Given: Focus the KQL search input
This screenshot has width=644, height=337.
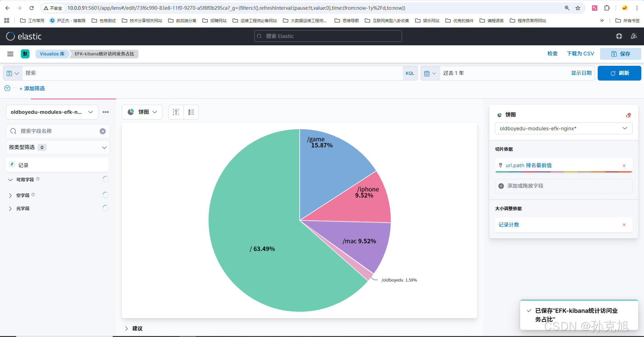Looking at the screenshot, I should [212, 73].
